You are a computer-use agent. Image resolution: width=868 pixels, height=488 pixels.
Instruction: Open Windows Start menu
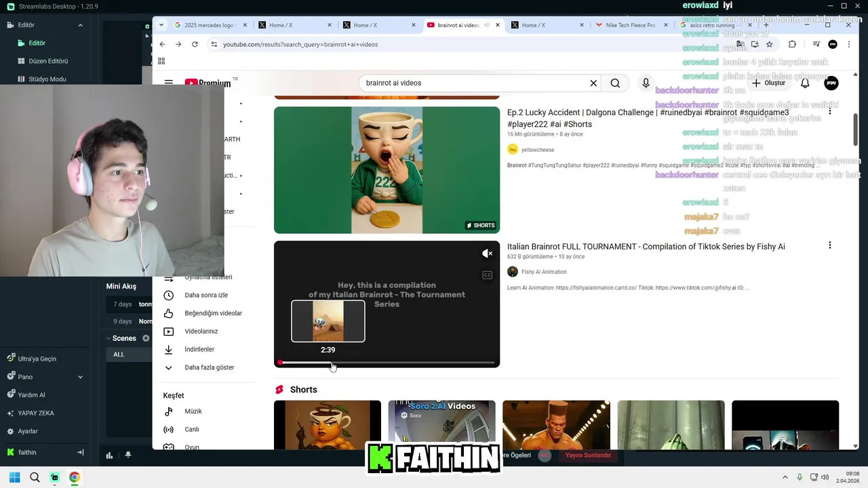point(14,477)
